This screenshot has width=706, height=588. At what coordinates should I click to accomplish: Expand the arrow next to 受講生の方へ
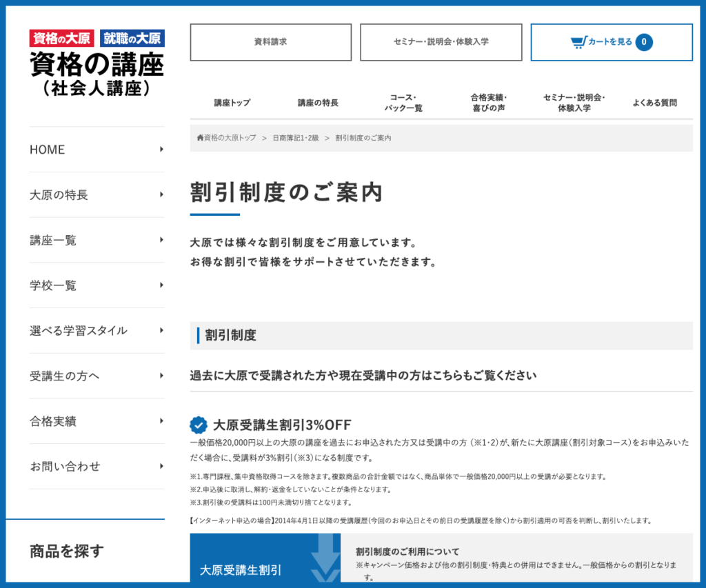pyautogui.click(x=161, y=376)
